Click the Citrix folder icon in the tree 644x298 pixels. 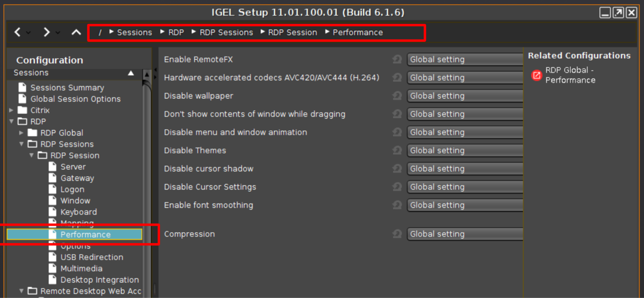coord(23,110)
